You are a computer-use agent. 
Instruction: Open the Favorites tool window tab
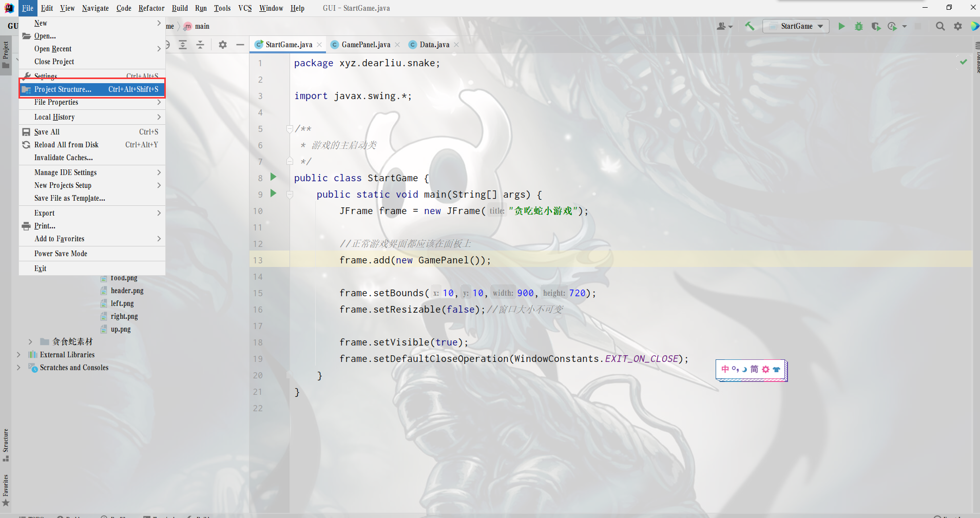click(6, 490)
